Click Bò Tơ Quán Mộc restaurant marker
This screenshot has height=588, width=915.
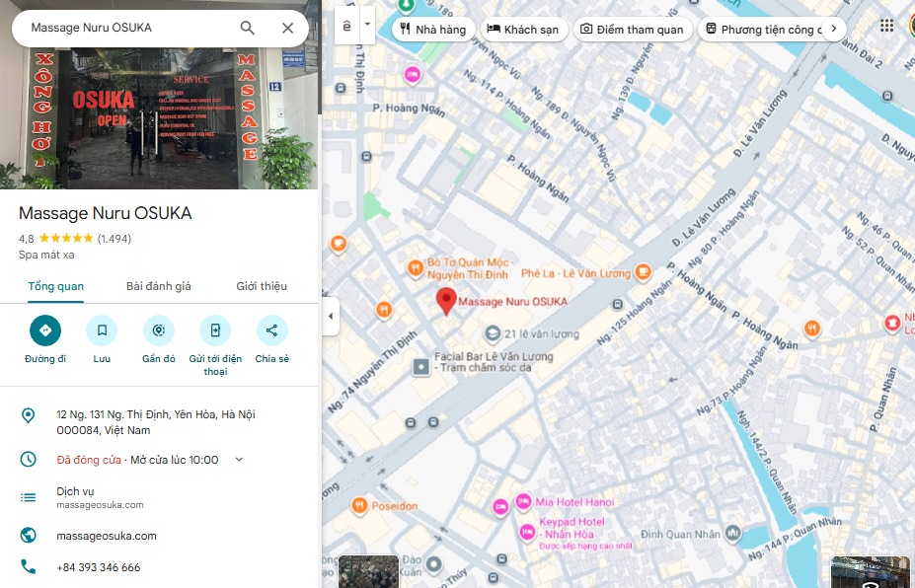[x=415, y=268]
